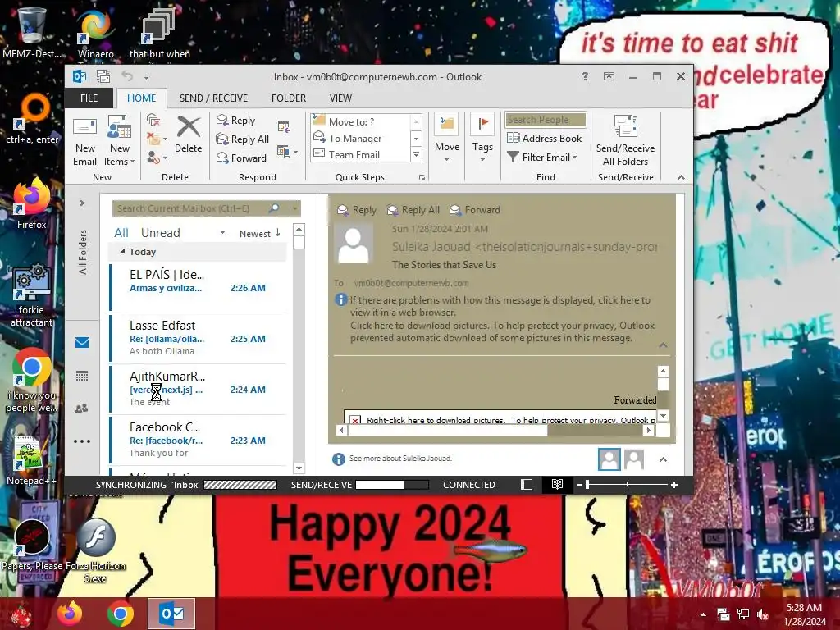Screen dimensions: 840x630
Task: Open the Lasse Edfast email
Action: [199, 338]
